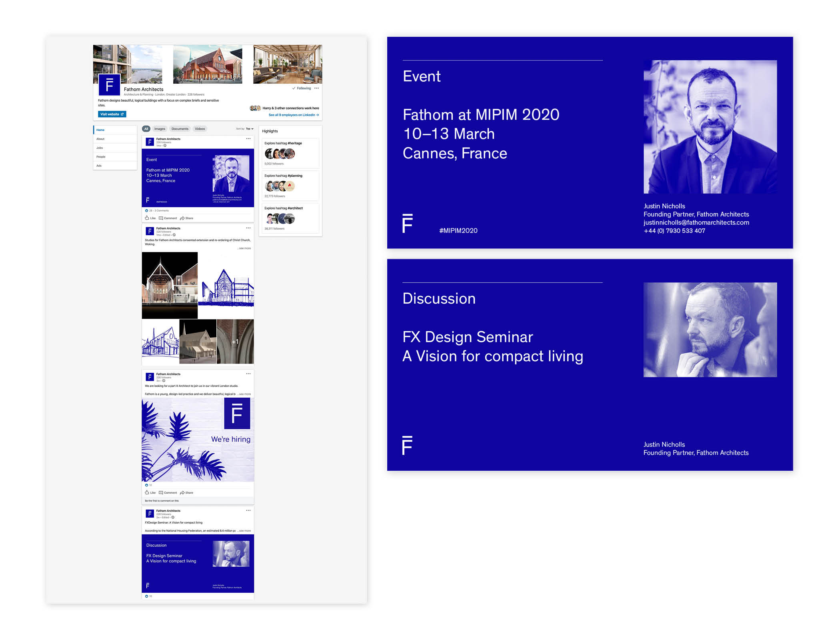The image size is (840, 640).
Task: Open options menu on Christ Church post
Action: (248, 228)
